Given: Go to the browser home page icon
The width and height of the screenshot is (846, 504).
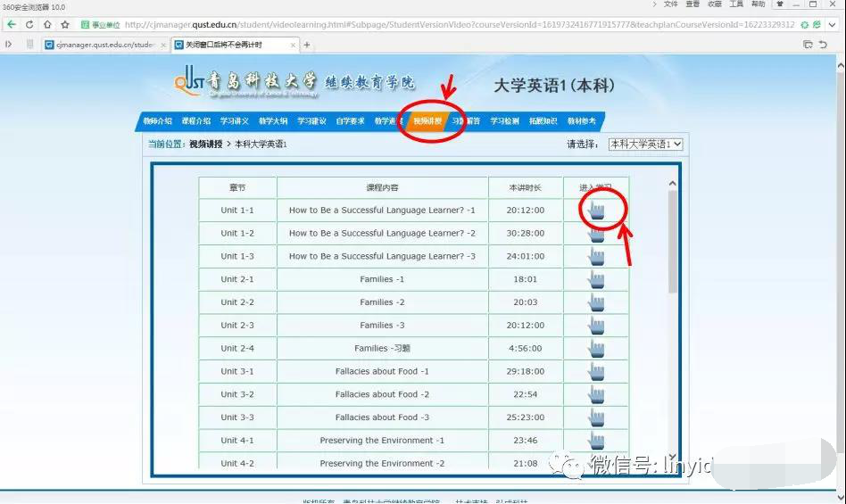Looking at the screenshot, I should [x=48, y=24].
